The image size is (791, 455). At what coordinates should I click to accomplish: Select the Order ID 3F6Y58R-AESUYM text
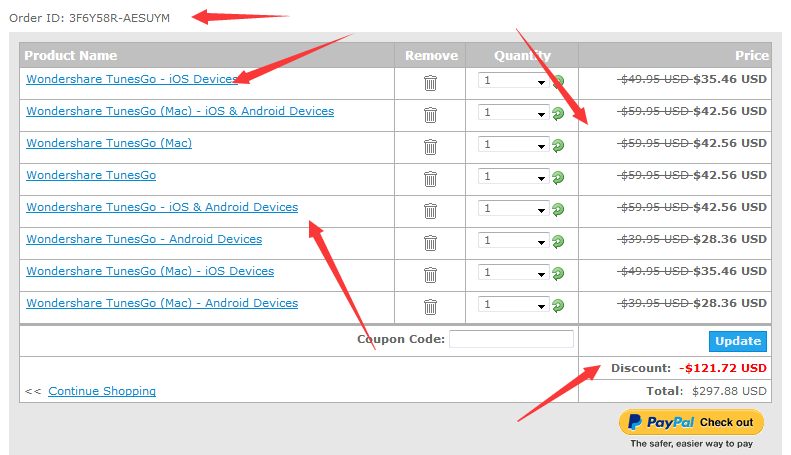[x=89, y=18]
